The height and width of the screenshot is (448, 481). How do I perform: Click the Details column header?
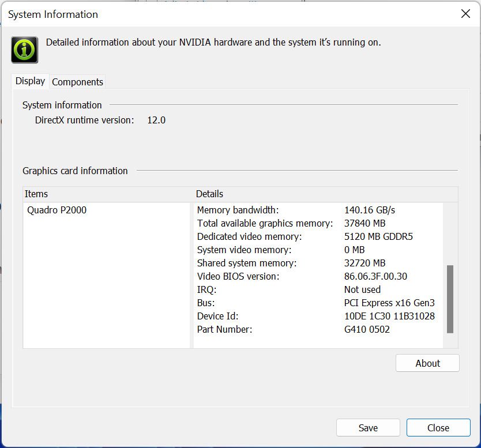[326, 194]
